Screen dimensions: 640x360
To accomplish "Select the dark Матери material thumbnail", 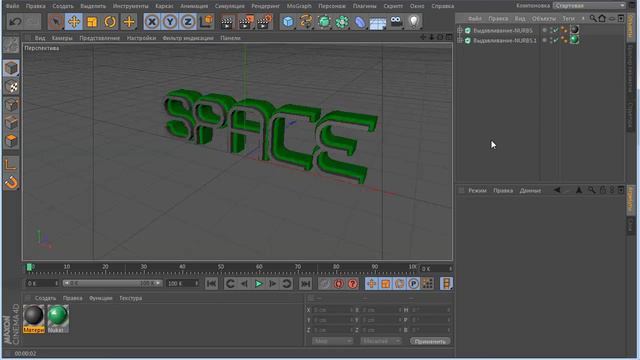I will pos(33,318).
